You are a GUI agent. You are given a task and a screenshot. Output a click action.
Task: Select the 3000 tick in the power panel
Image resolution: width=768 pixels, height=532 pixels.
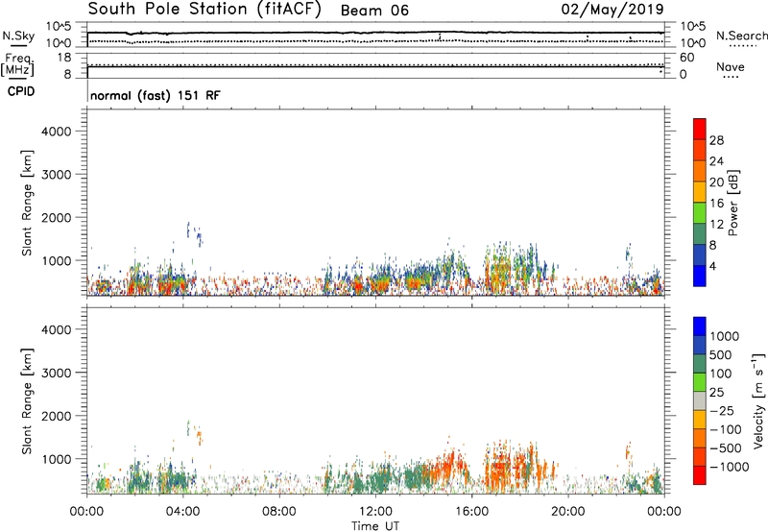point(57,175)
